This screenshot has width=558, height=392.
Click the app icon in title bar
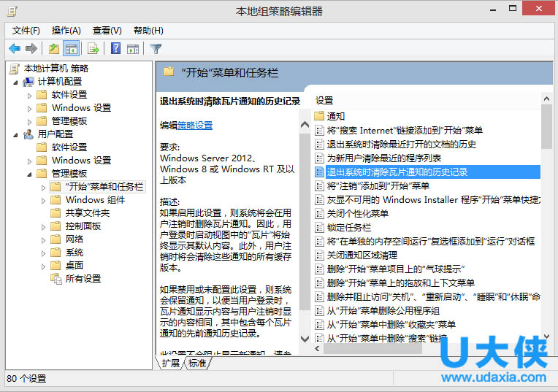click(x=12, y=11)
